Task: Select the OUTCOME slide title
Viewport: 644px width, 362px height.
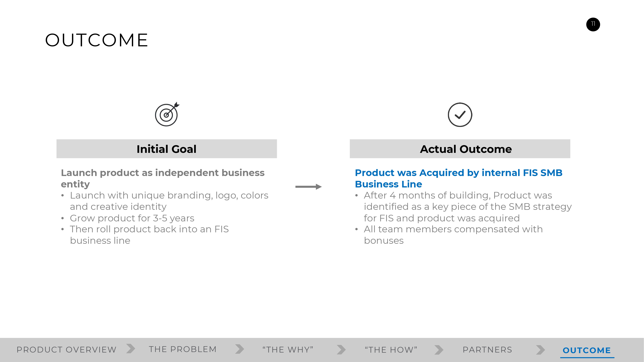Action: coord(97,40)
